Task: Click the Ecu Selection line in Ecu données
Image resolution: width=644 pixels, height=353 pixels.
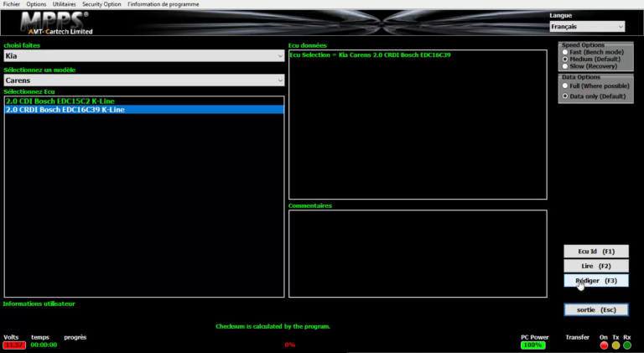Action: coord(370,55)
